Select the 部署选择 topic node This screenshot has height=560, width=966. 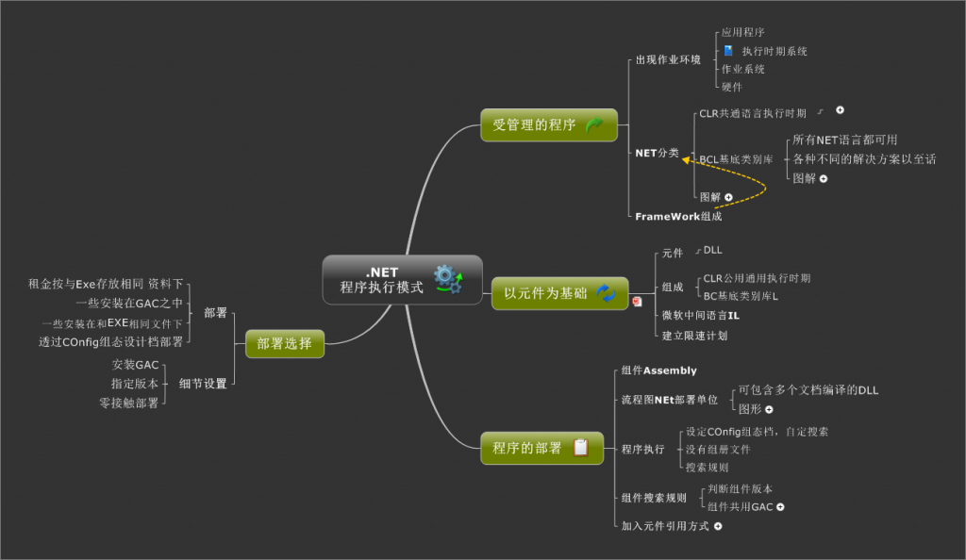[x=283, y=343]
